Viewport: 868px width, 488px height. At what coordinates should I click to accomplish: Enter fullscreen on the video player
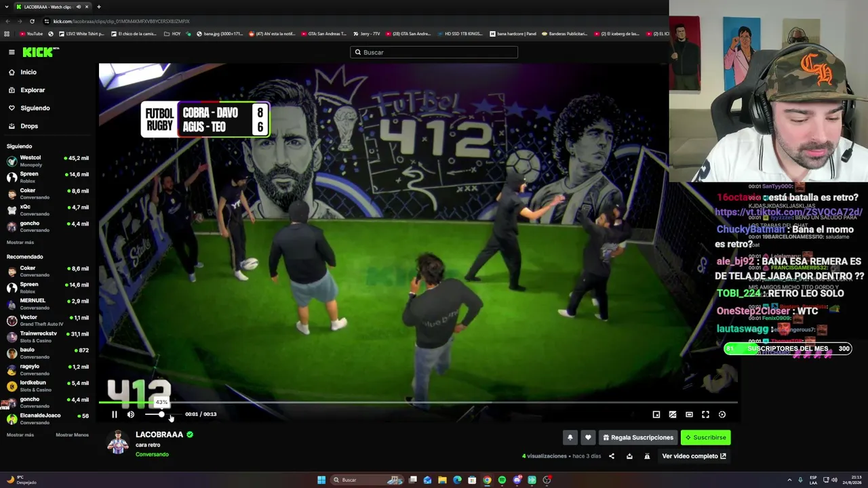(x=705, y=414)
